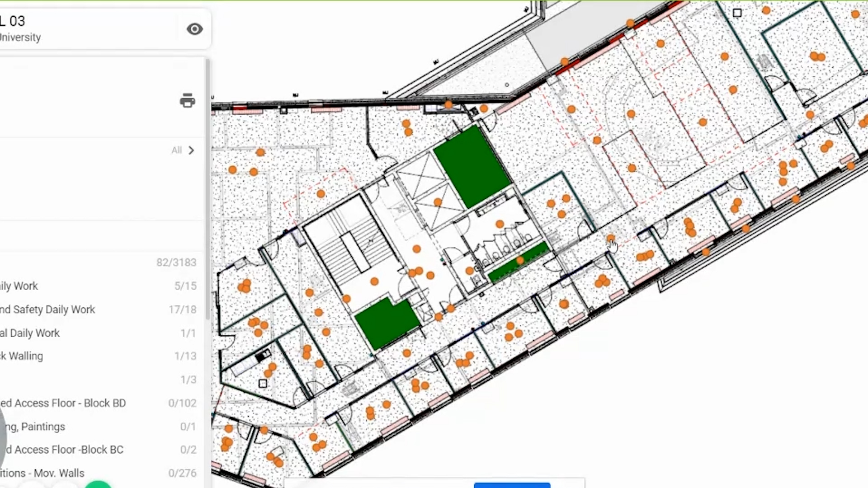Image resolution: width=868 pixels, height=488 pixels.
Task: Click the printer icon in the side panel
Action: click(187, 100)
